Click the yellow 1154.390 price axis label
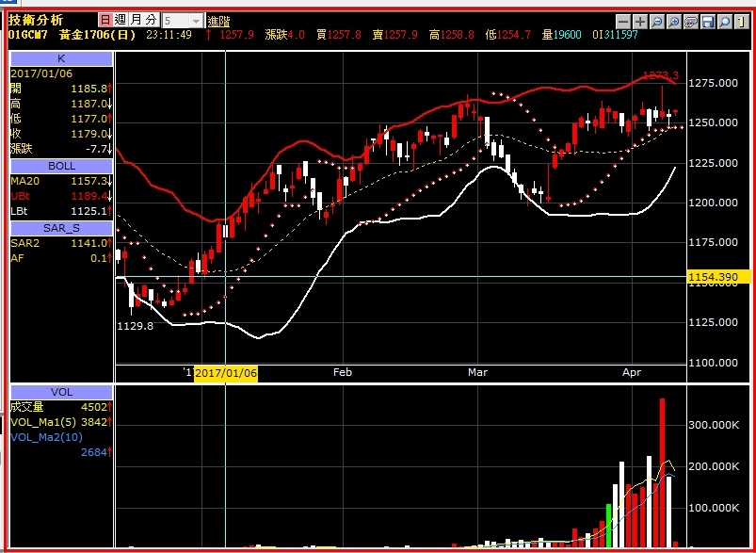 pos(720,277)
